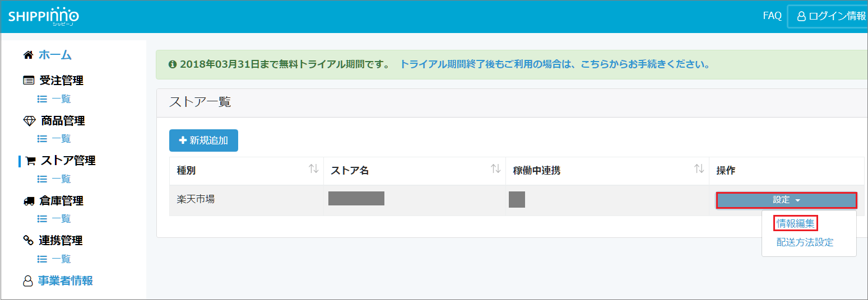Click the home icon beside ホーム
The width and height of the screenshot is (868, 300).
[x=28, y=55]
